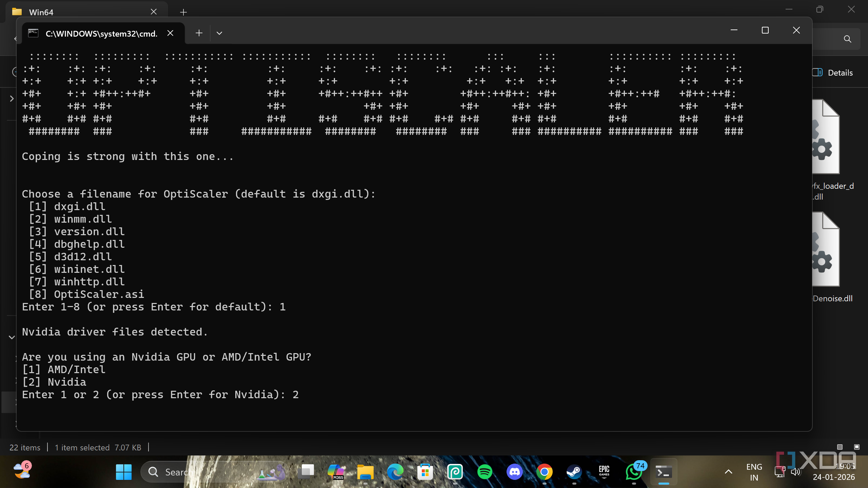Open Steam from taskbar
This screenshot has height=488, width=868.
tap(574, 472)
